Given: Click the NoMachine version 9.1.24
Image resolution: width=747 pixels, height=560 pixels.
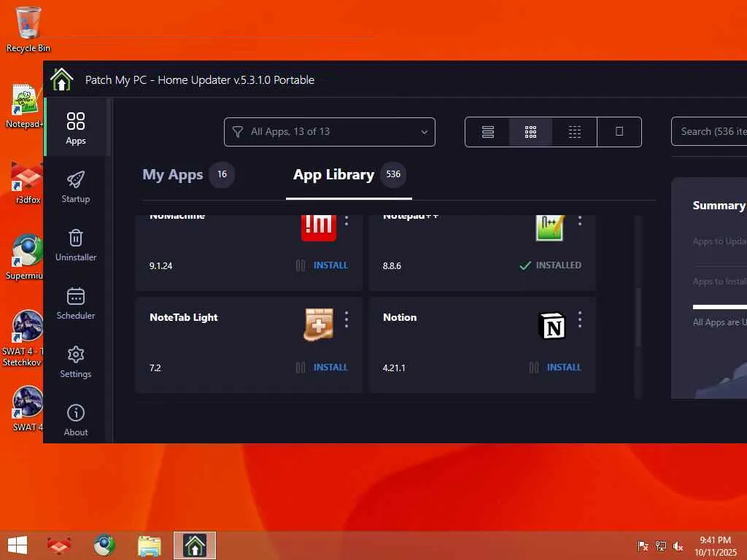Looking at the screenshot, I should (x=161, y=265).
